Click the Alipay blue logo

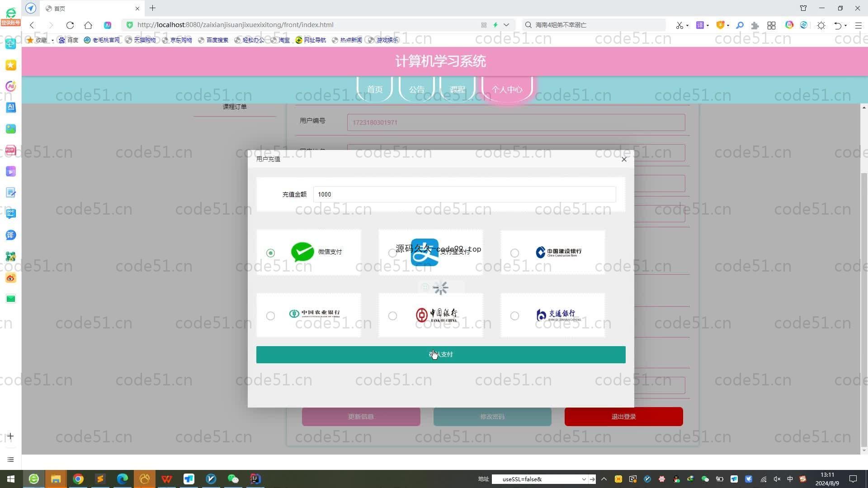click(424, 252)
